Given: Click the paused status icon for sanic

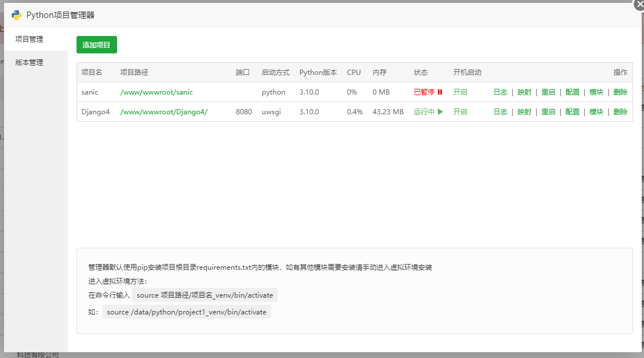Looking at the screenshot, I should tap(440, 92).
